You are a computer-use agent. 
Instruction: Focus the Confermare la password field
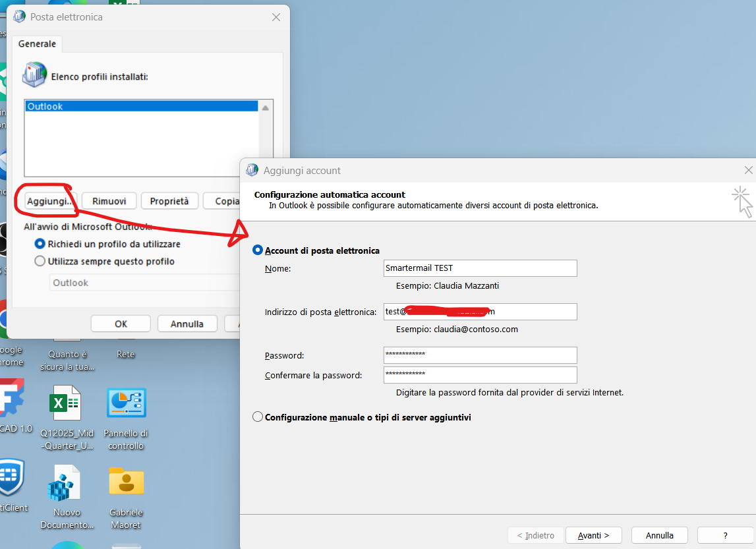[480, 375]
